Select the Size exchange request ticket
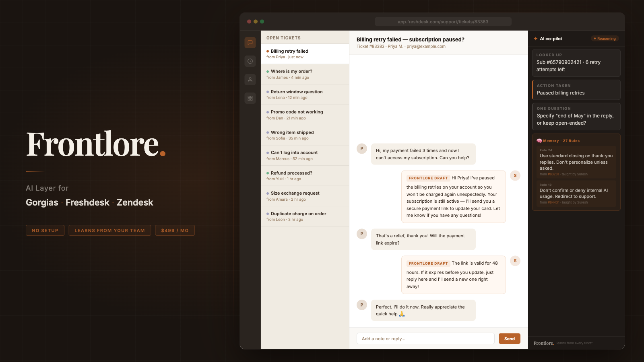Screen dimensions: 644x362 tap(305, 196)
